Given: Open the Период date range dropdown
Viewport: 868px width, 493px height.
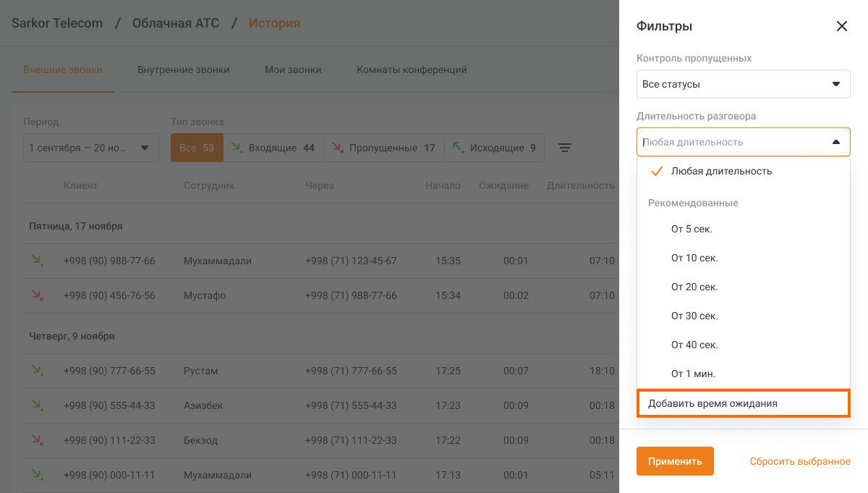Looking at the screenshot, I should click(x=90, y=148).
